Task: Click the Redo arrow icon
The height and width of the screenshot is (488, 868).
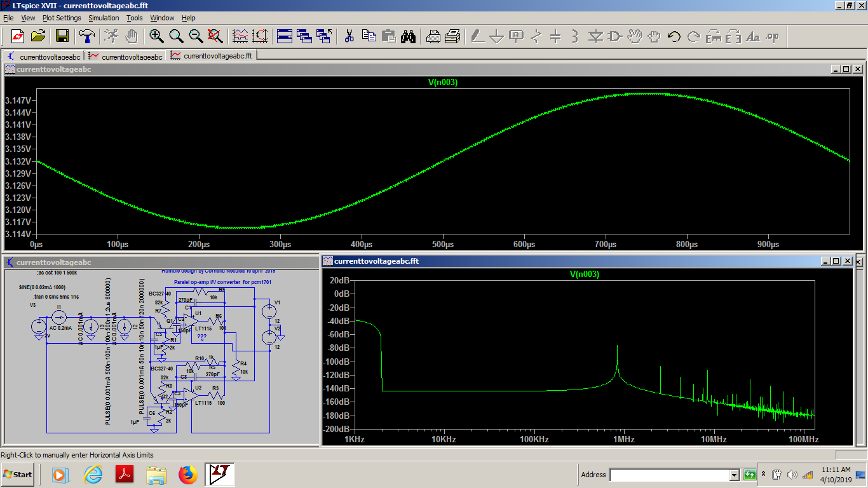Action: tap(694, 36)
